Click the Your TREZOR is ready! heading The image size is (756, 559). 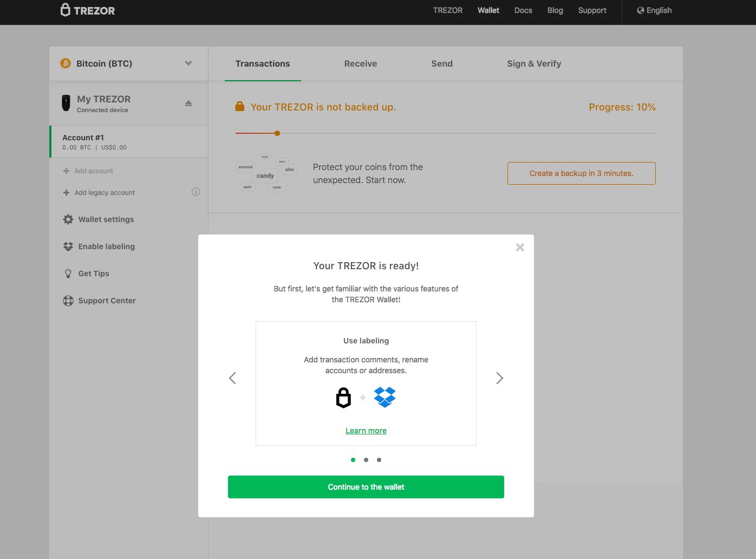click(x=366, y=266)
